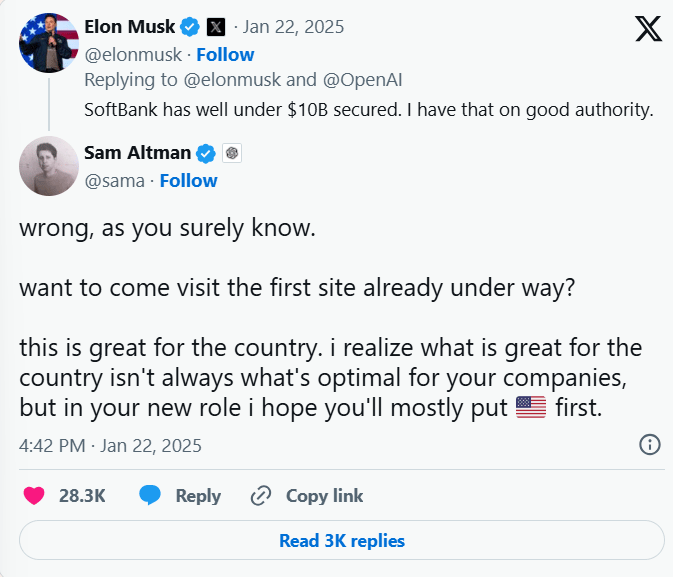
Task: Click the X affiliation badge beside Elon Musk
Action: click(216, 27)
